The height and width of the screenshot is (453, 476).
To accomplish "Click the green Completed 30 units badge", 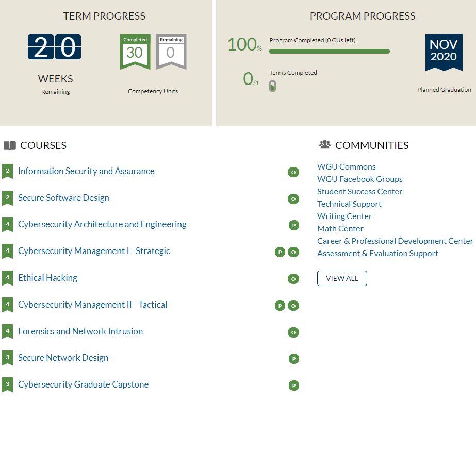I will [135, 52].
